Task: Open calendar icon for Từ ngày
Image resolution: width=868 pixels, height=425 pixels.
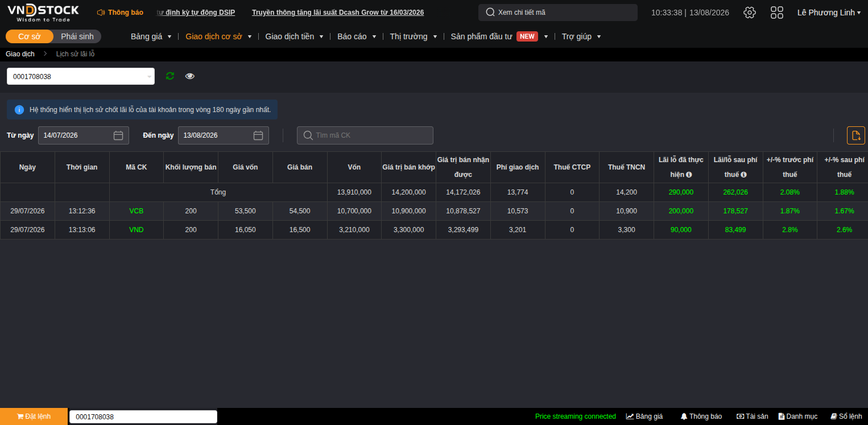Action: click(x=118, y=135)
